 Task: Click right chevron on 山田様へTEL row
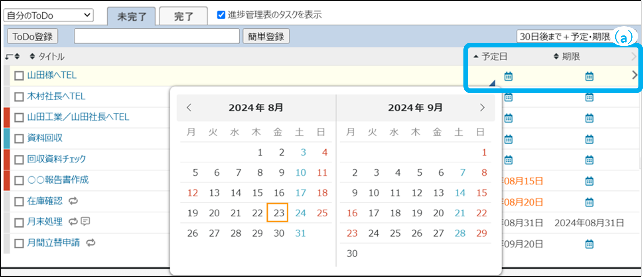point(634,75)
